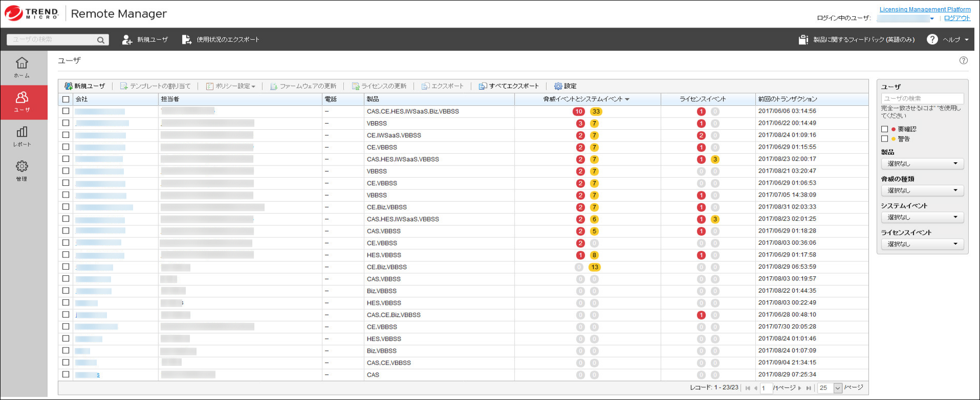Open the Reports section in sidebar
The width and height of the screenshot is (980, 400).
pyautogui.click(x=22, y=136)
